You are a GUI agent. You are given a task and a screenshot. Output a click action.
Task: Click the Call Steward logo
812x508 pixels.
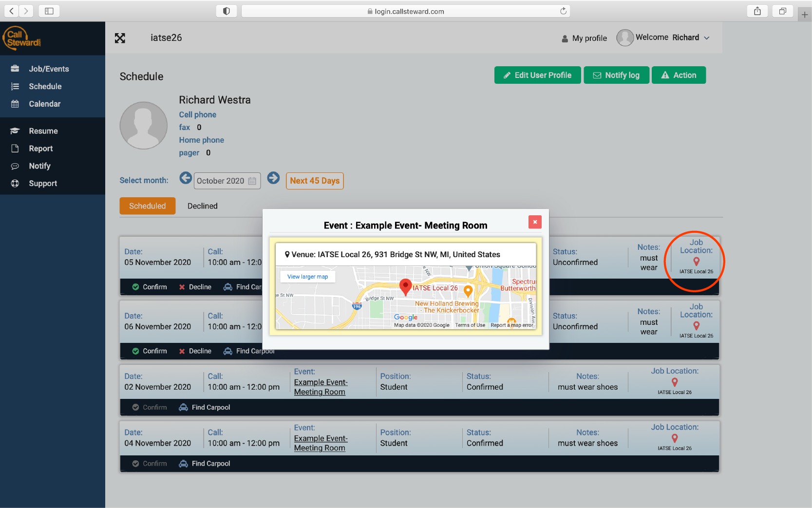(x=22, y=38)
